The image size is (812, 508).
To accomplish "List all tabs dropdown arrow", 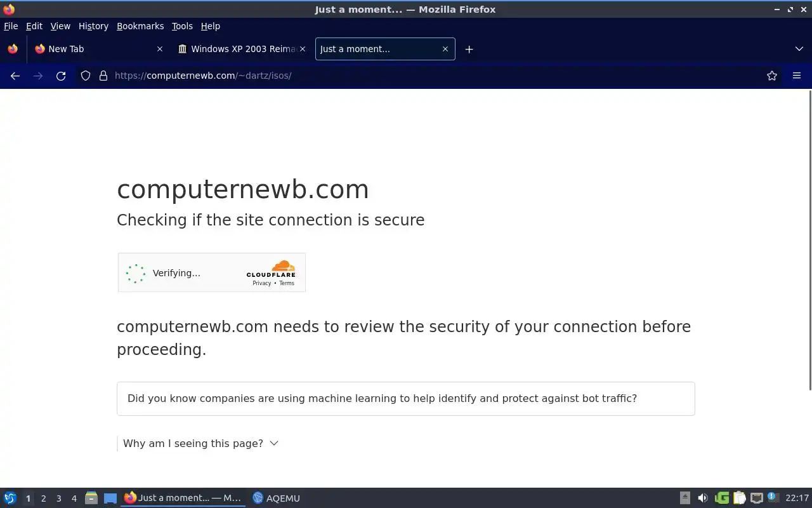I will click(x=799, y=49).
